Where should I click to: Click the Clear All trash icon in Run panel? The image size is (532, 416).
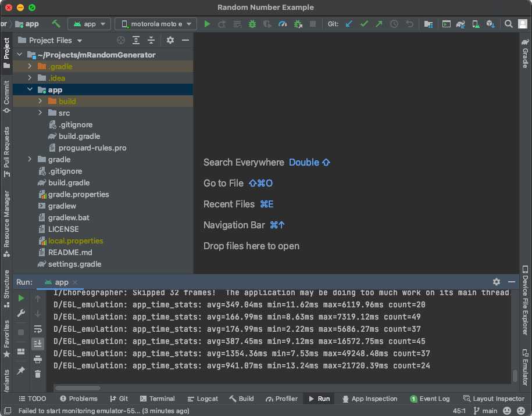pyautogui.click(x=38, y=374)
